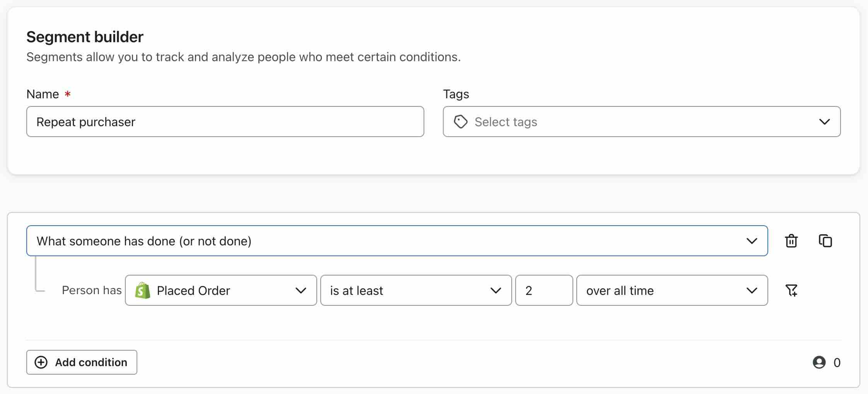This screenshot has height=394, width=868.
Task: Click the Segment builder heading
Action: [85, 37]
